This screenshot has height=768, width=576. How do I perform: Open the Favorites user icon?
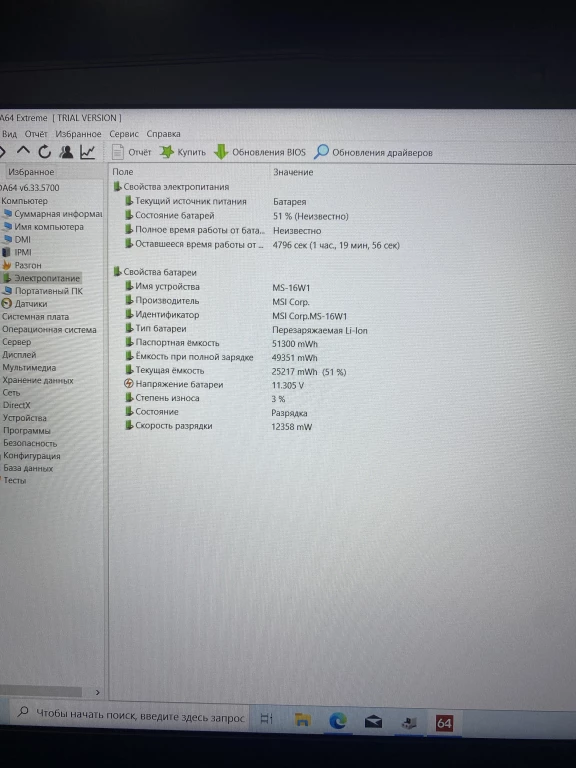[x=66, y=152]
